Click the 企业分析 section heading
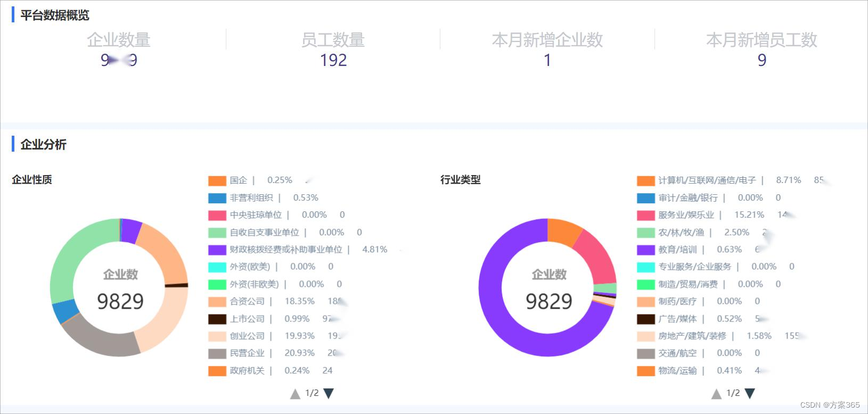 pos(44,144)
